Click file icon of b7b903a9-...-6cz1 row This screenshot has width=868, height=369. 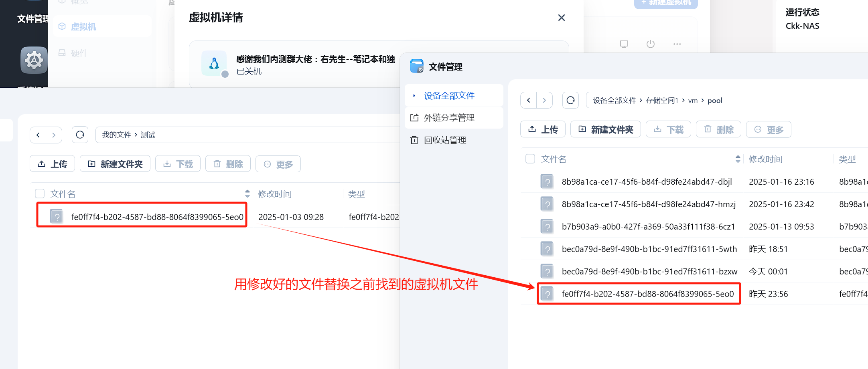tap(547, 226)
